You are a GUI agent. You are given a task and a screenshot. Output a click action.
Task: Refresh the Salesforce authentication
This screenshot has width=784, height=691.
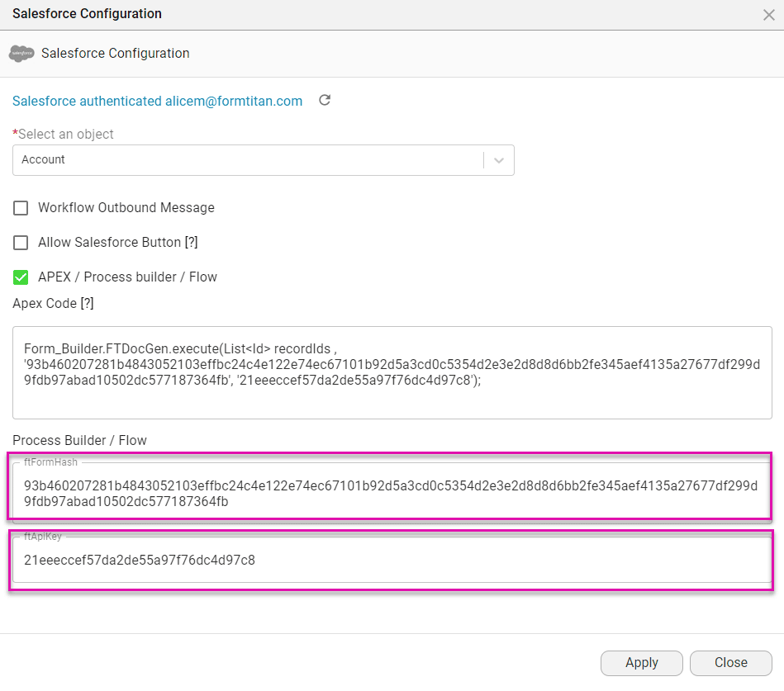(325, 101)
